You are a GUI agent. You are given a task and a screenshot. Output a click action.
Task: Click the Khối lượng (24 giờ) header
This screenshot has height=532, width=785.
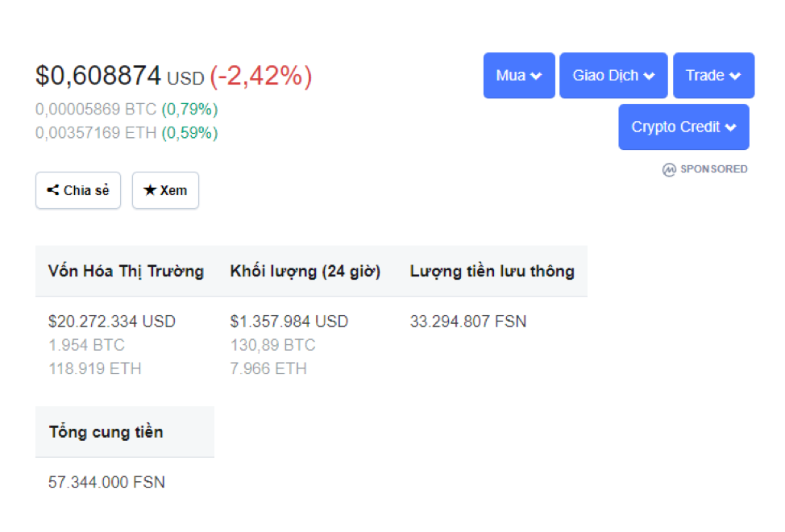coord(305,272)
